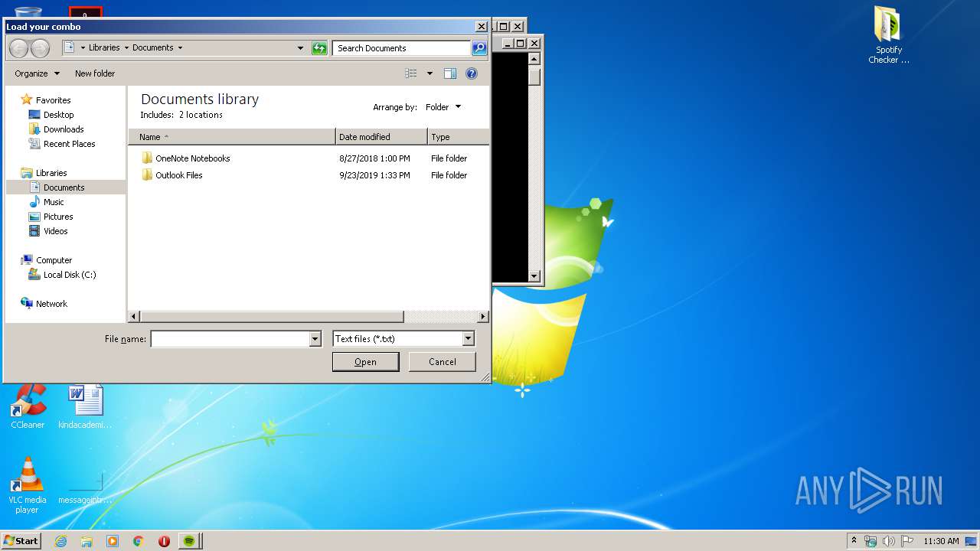Image resolution: width=980 pixels, height=551 pixels.
Task: Click the search magnifier icon
Action: [479, 48]
